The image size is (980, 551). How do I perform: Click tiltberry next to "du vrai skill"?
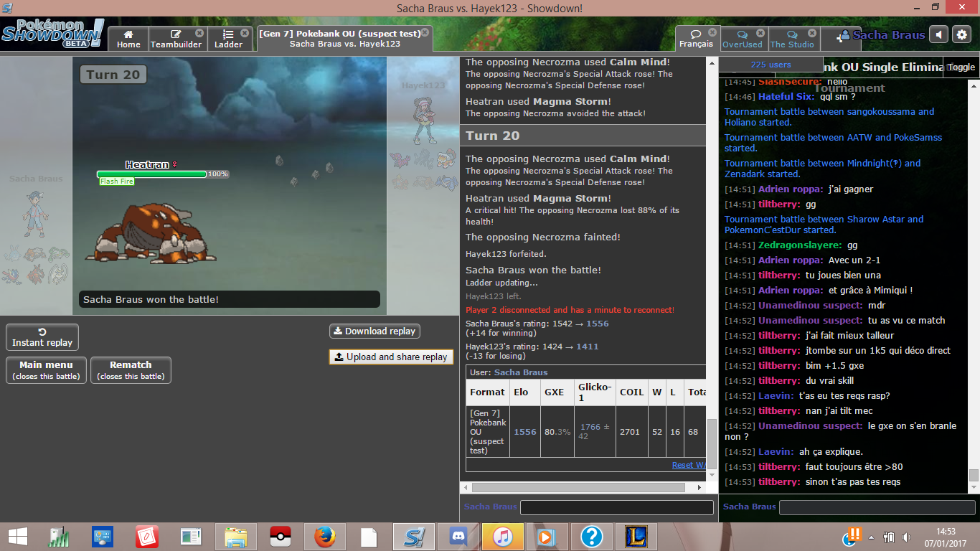[779, 381]
